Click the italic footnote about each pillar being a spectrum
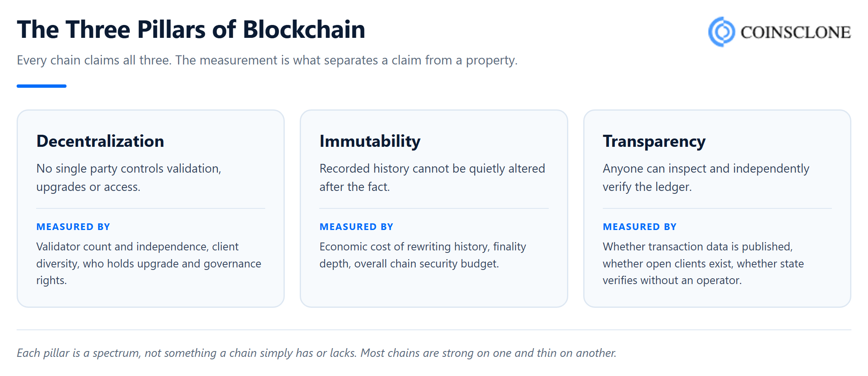 pos(316,353)
